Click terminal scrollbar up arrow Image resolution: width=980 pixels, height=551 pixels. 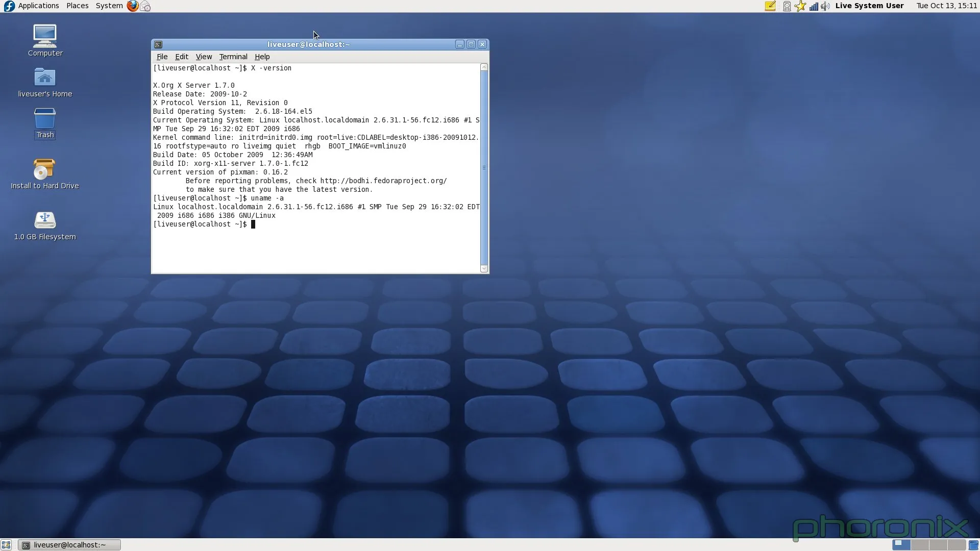(484, 67)
